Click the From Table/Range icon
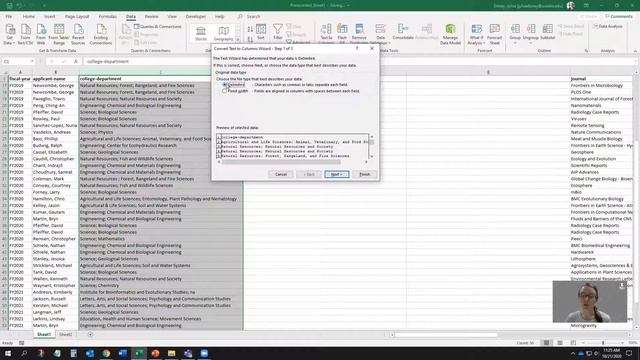The width and height of the screenshot is (640, 360). click(59, 34)
